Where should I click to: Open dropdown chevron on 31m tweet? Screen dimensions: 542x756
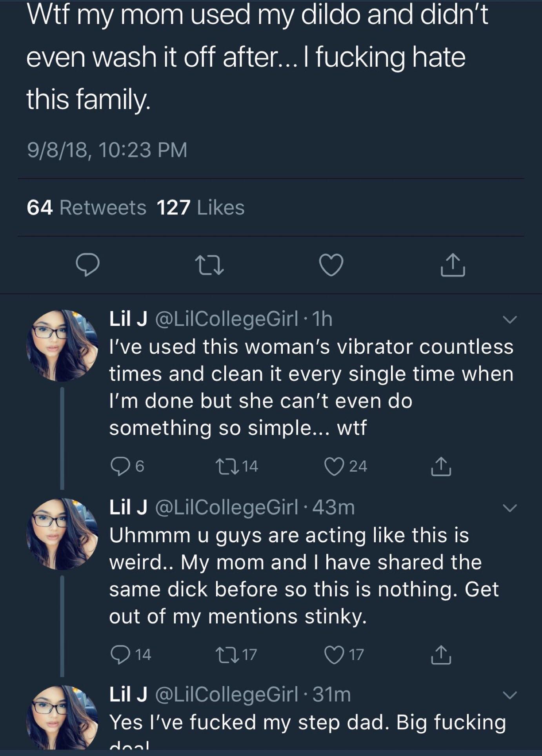click(x=510, y=696)
